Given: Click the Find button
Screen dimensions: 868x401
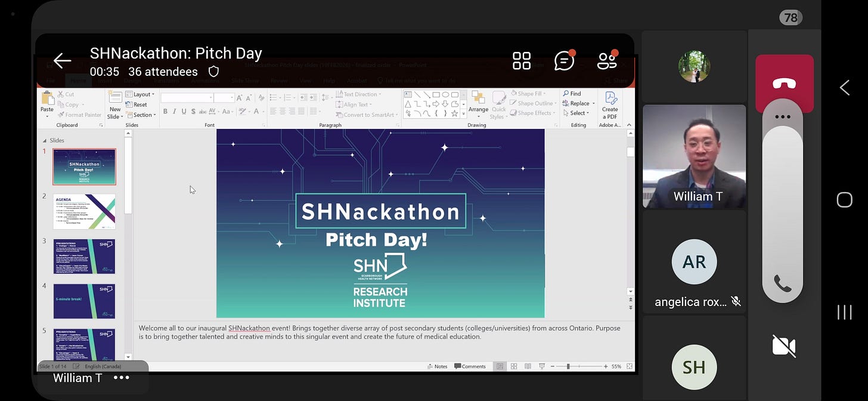Looking at the screenshot, I should pos(572,94).
